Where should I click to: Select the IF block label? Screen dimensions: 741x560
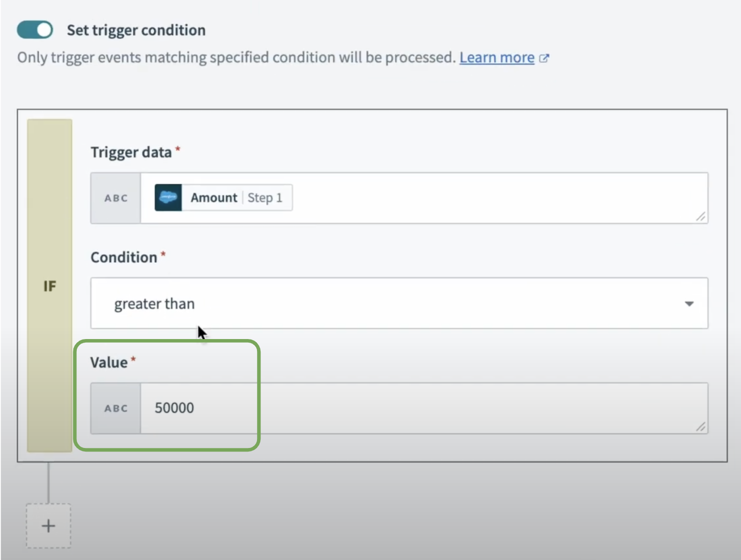[49, 286]
